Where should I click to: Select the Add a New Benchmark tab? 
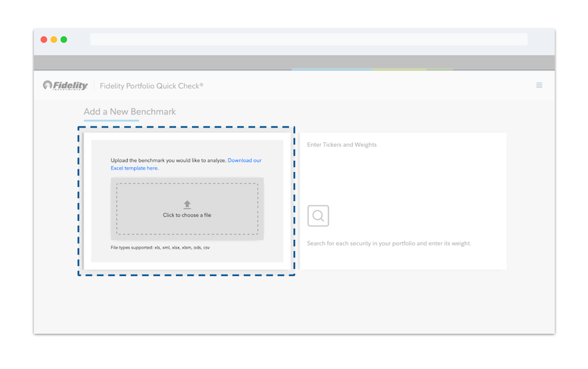point(130,112)
